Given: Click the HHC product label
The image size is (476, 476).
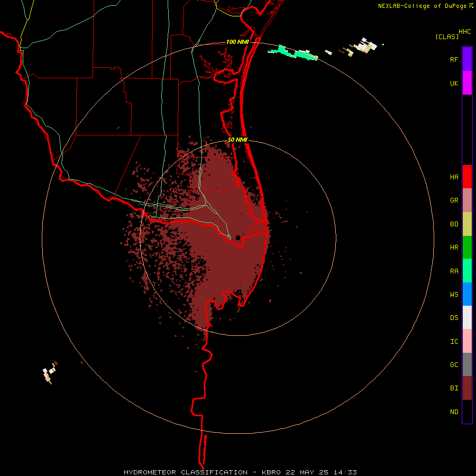Looking at the screenshot, I should coord(464,32).
